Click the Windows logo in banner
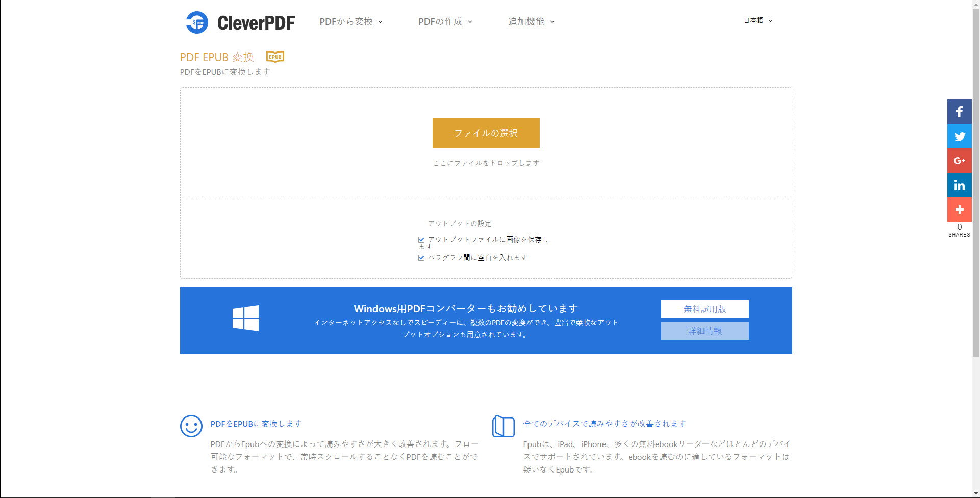This screenshot has height=498, width=980. 245,319
